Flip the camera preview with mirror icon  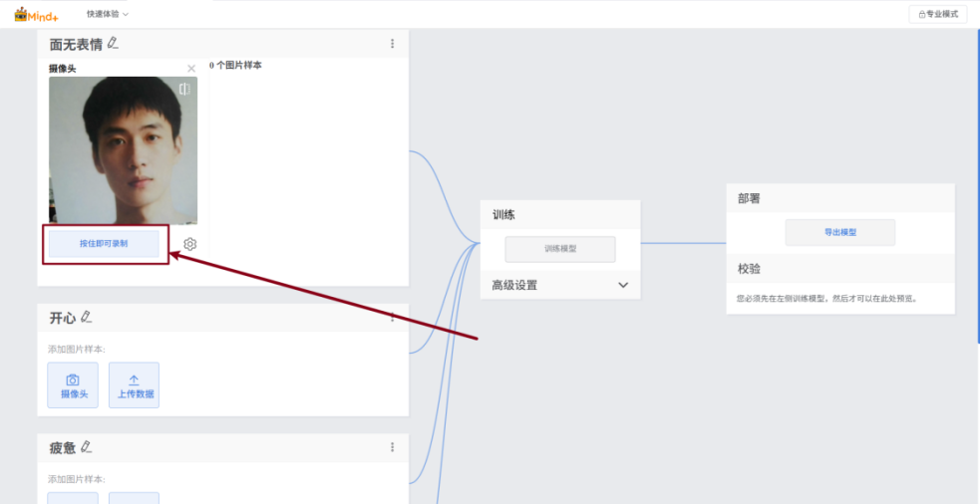pyautogui.click(x=184, y=90)
